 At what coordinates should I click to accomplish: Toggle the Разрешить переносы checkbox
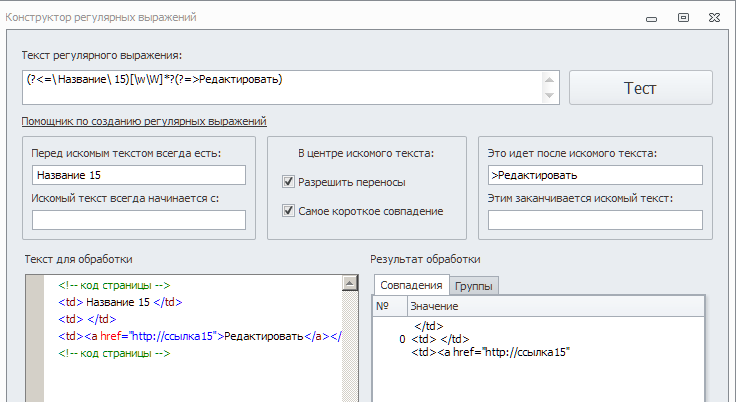coord(289,182)
